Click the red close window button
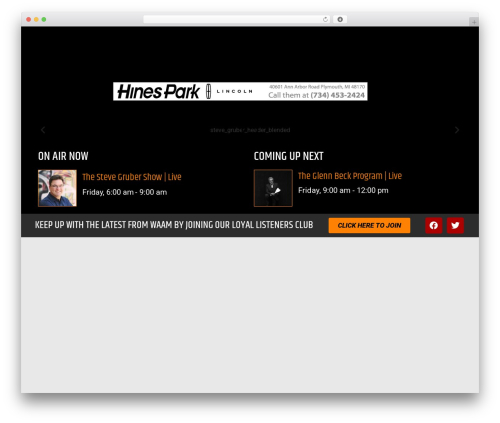 [29, 20]
